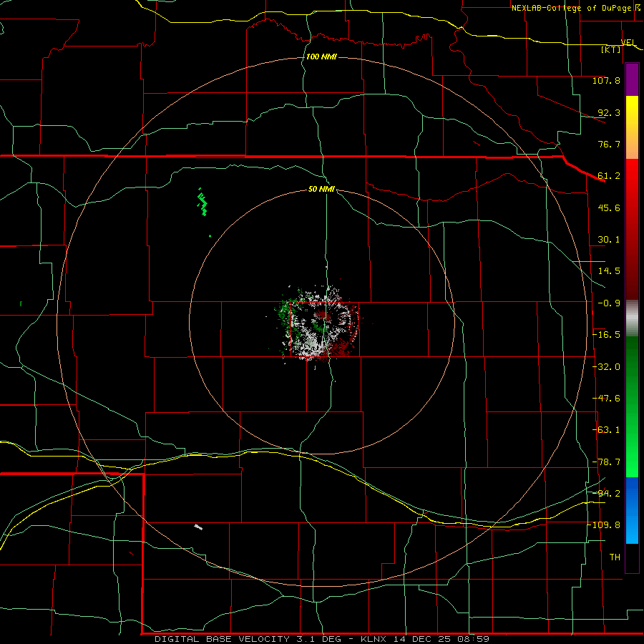Click the green echo streak northwest of radar
This screenshot has width=644, height=644.
point(202,202)
